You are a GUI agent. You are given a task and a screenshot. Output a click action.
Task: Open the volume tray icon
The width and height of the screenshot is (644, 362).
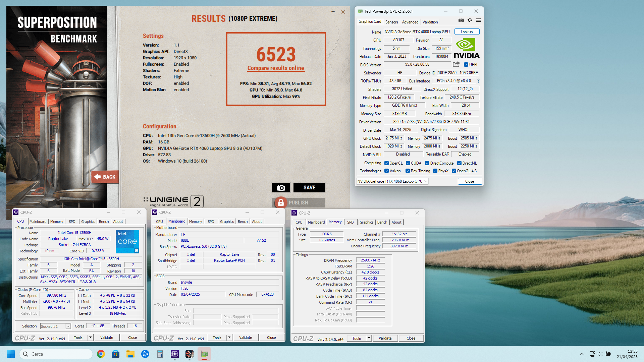click(600, 354)
